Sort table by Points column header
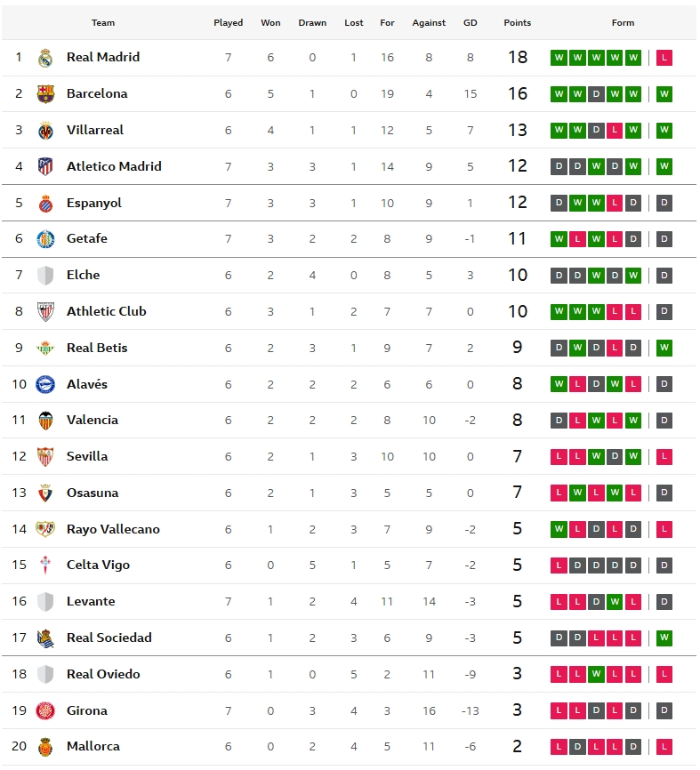Viewport: 700px width, 770px height. (517, 23)
